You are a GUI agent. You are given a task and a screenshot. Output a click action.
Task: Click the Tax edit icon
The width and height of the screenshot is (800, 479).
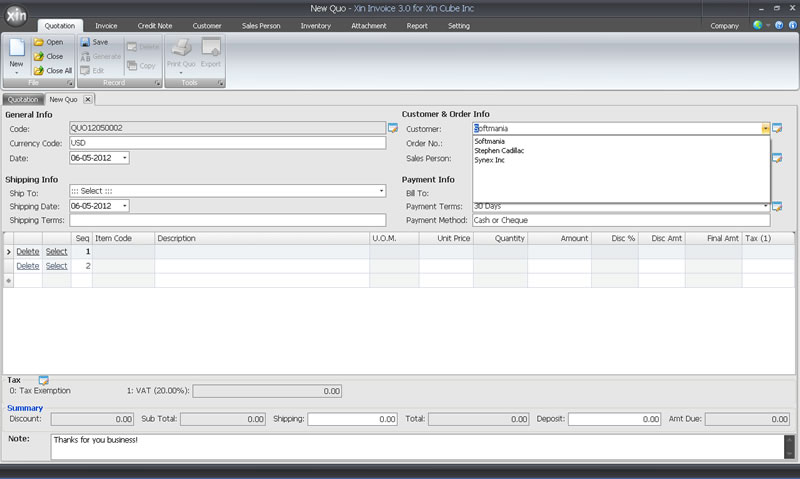(43, 380)
